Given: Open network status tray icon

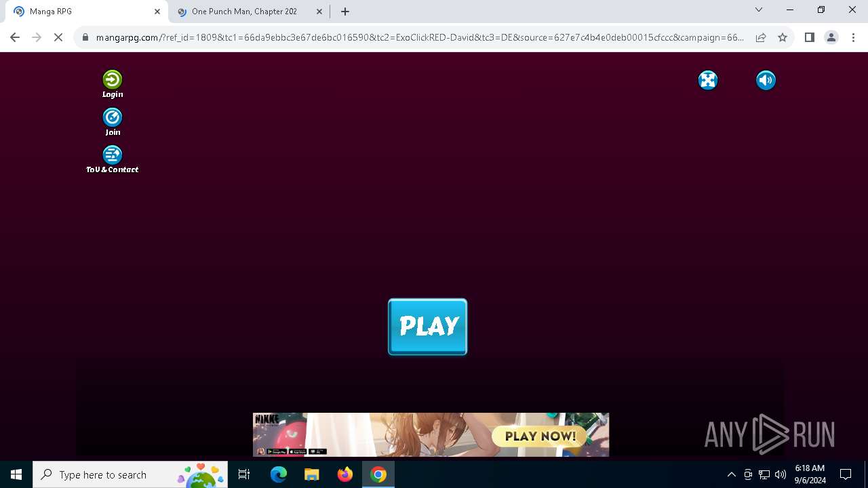Looking at the screenshot, I should coord(764,474).
